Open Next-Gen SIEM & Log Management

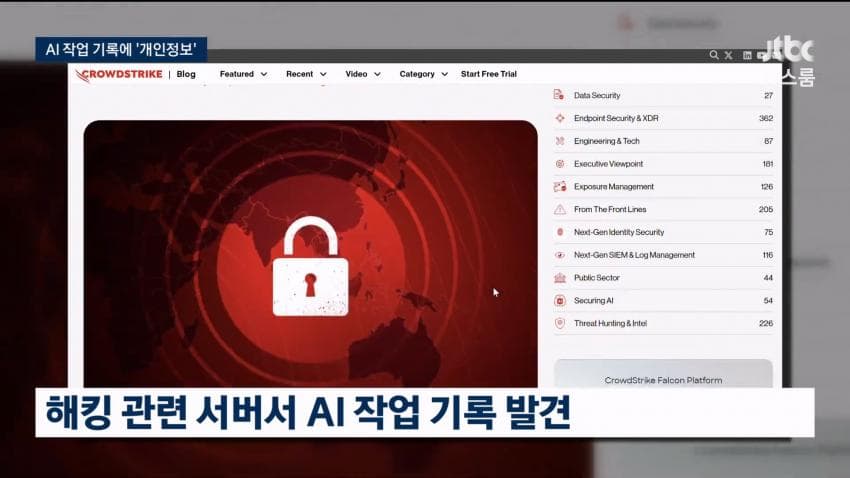click(634, 255)
